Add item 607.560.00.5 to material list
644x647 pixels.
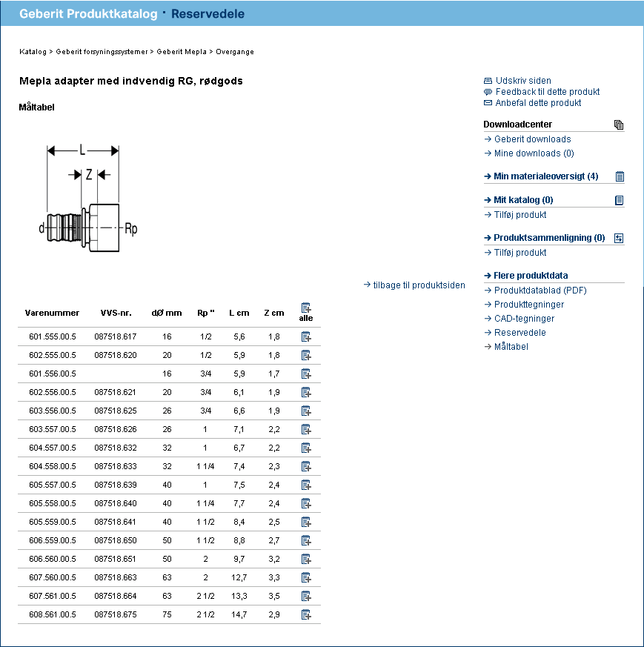(306, 577)
